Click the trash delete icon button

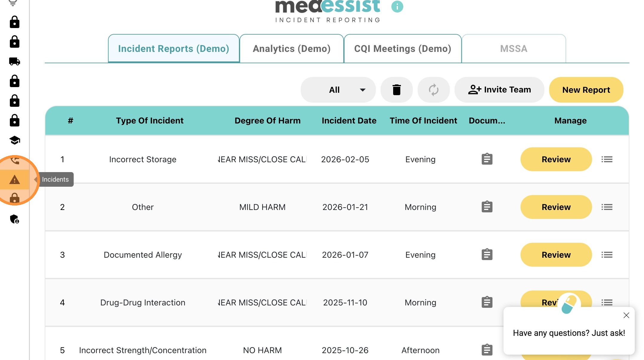pyautogui.click(x=396, y=90)
